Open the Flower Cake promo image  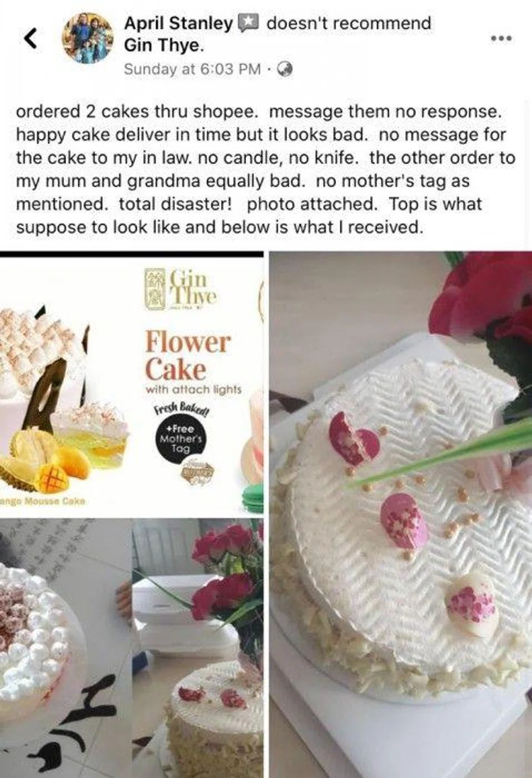coord(131,383)
